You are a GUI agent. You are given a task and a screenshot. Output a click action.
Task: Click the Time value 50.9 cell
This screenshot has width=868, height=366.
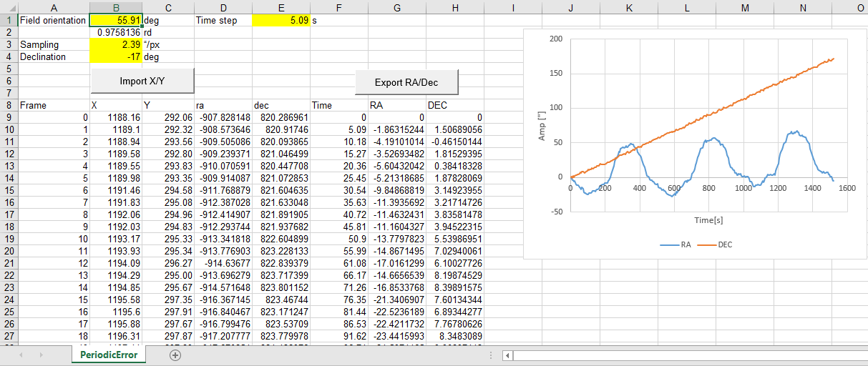(x=339, y=239)
